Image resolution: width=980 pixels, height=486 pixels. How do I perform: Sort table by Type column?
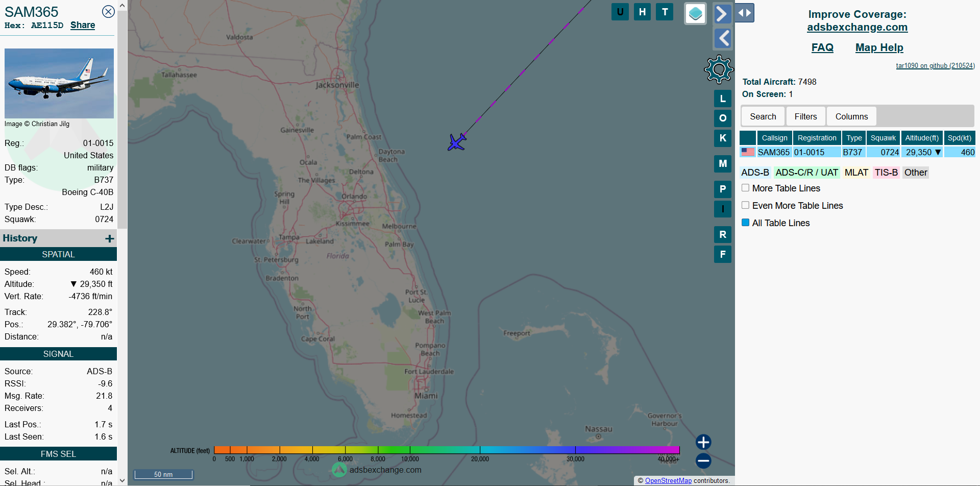point(854,138)
